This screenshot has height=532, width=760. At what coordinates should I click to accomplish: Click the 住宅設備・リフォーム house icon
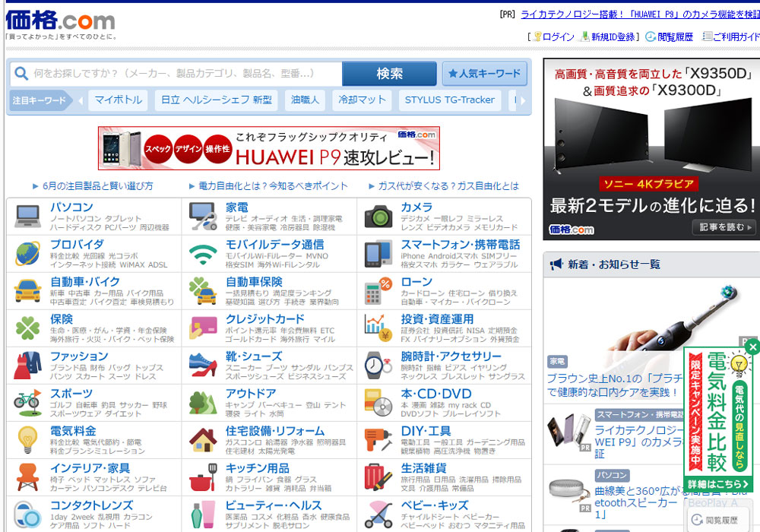(x=203, y=440)
